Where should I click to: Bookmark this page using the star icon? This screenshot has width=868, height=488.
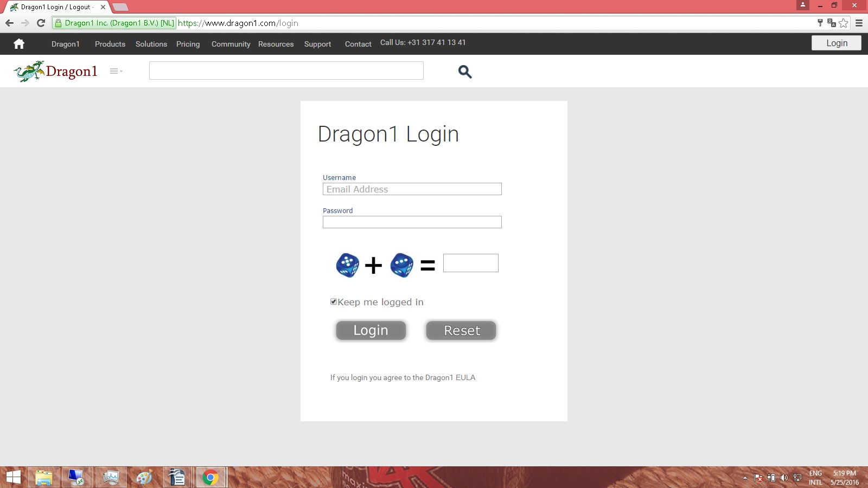pos(843,23)
